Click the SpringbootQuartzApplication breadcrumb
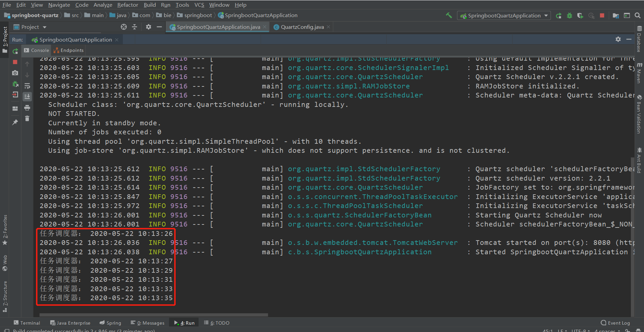Screen dimensions: 644x332 pos(258,15)
